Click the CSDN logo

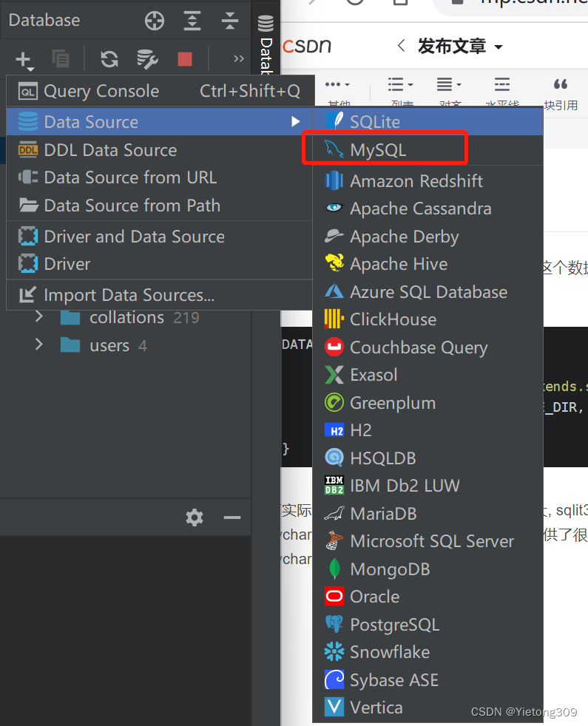pyautogui.click(x=306, y=45)
